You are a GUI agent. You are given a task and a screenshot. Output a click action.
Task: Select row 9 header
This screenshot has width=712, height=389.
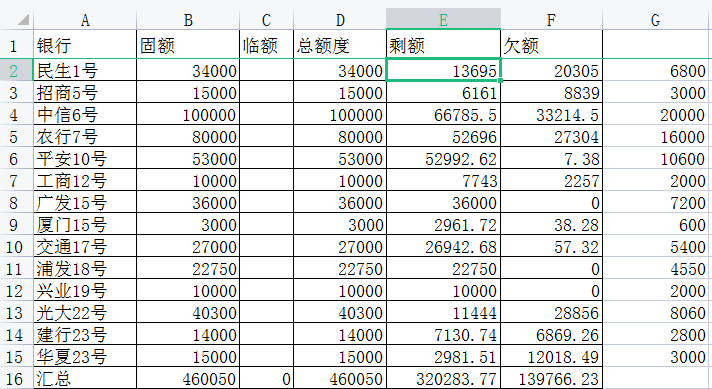point(14,224)
